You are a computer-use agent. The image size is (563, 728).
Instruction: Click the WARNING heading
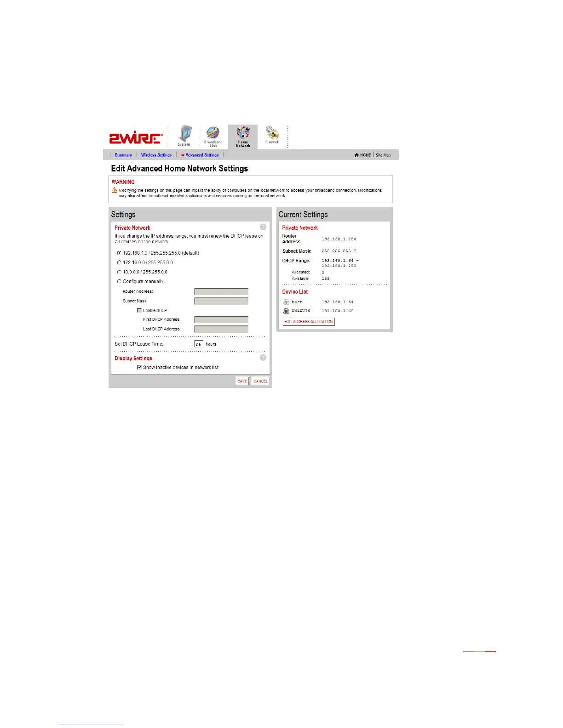(123, 182)
